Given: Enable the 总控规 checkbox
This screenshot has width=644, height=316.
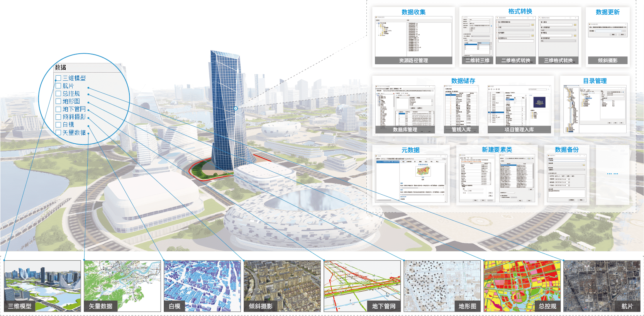Looking at the screenshot, I should coord(58,93).
